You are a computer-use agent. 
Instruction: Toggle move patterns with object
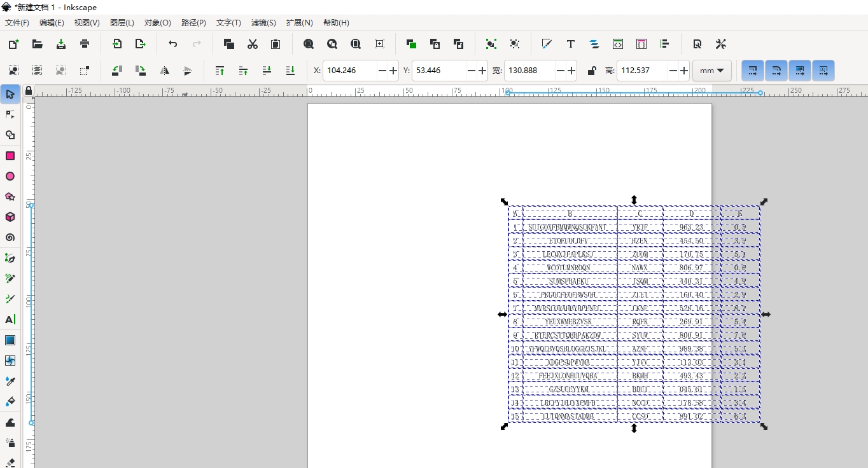pyautogui.click(x=823, y=71)
